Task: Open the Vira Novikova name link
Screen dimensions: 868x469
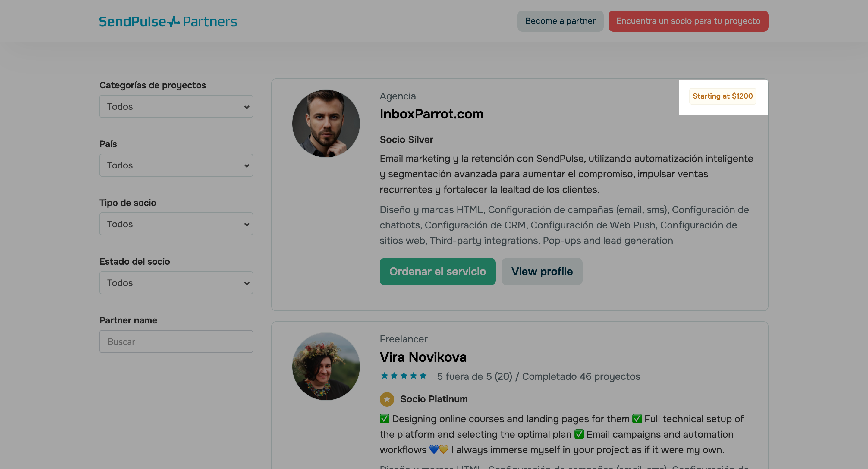Action: (x=423, y=357)
